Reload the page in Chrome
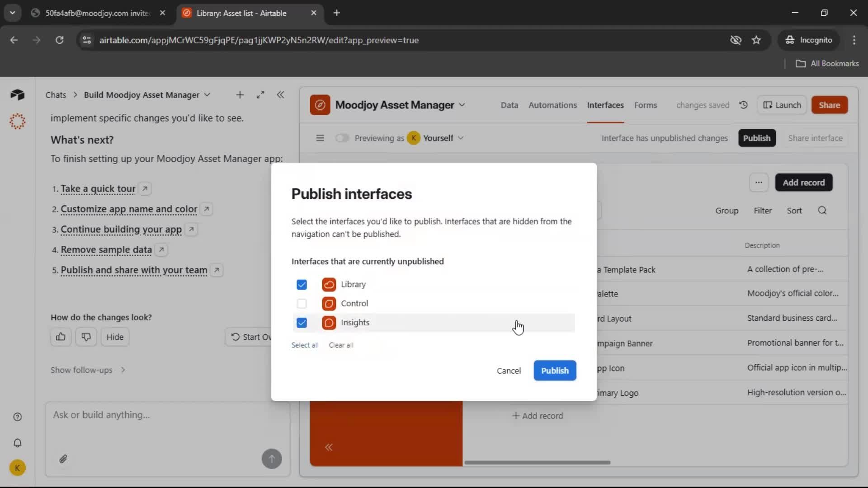The height and width of the screenshot is (488, 868). click(59, 40)
